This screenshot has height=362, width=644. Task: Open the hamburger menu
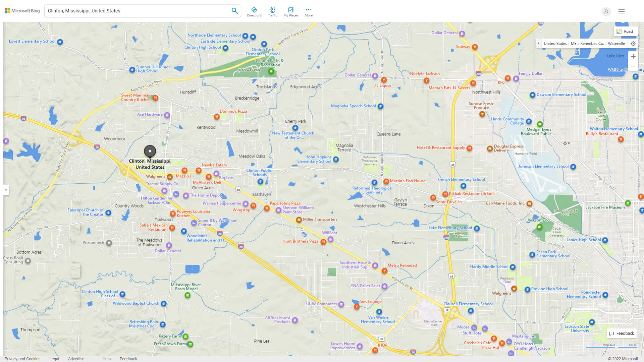coord(622,11)
